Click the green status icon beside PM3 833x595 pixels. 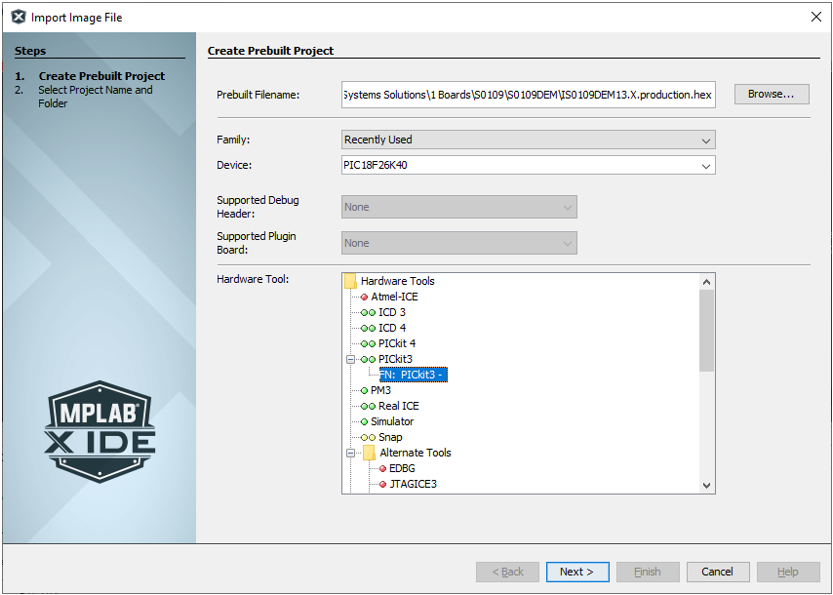coord(364,391)
